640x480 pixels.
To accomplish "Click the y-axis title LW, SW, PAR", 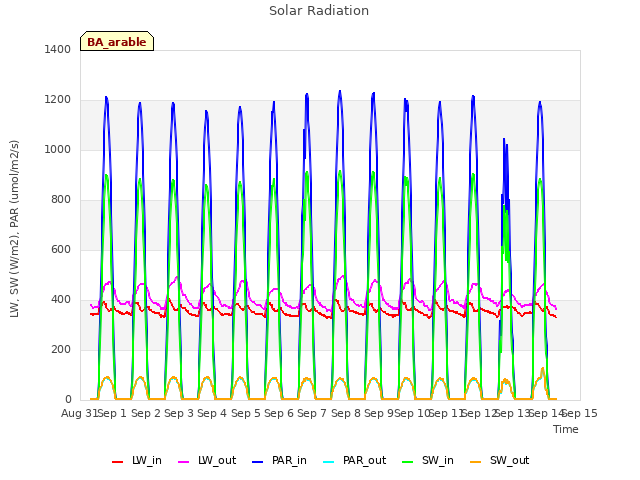I will click(14, 229).
